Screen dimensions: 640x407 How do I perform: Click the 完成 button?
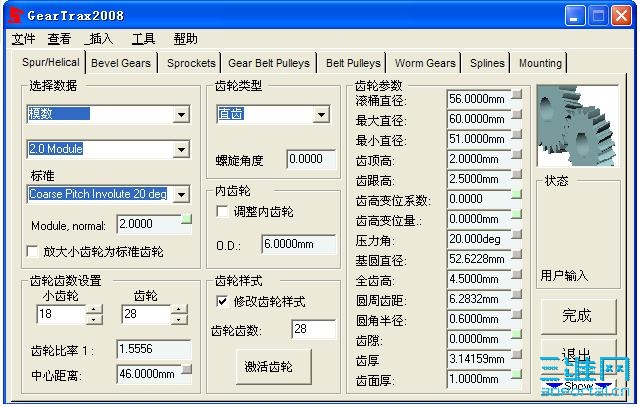(578, 316)
